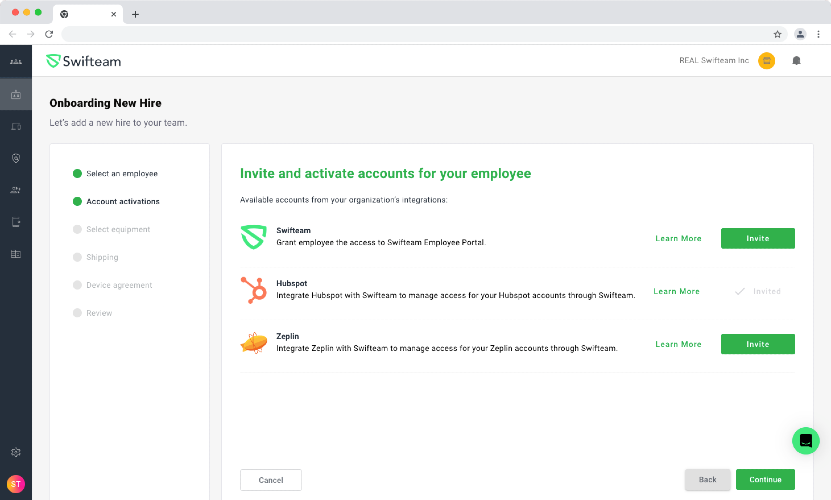Go to Shipping step

coord(95,257)
